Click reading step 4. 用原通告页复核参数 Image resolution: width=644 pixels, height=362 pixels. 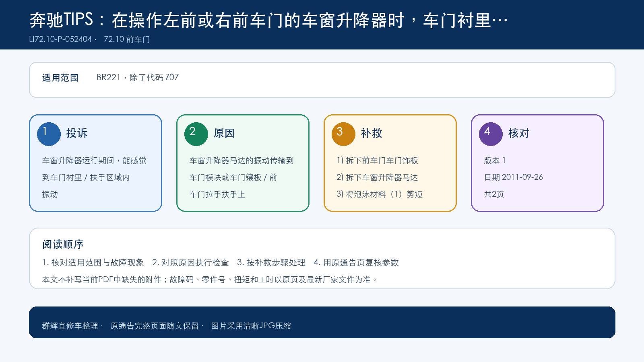tap(356, 263)
